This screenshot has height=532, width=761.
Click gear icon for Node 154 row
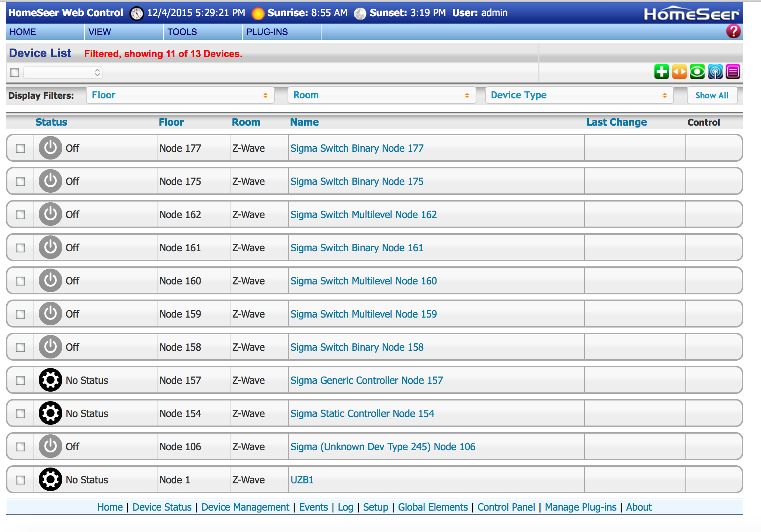click(x=51, y=413)
